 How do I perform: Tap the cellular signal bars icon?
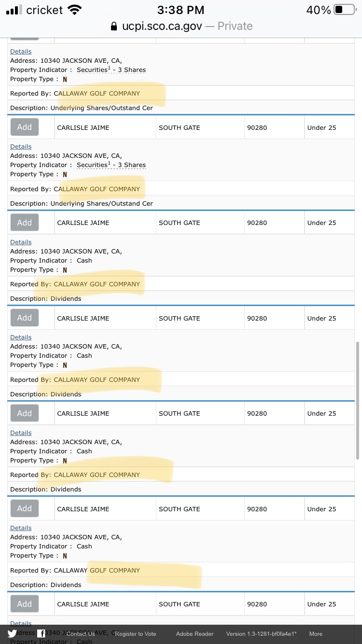point(14,10)
